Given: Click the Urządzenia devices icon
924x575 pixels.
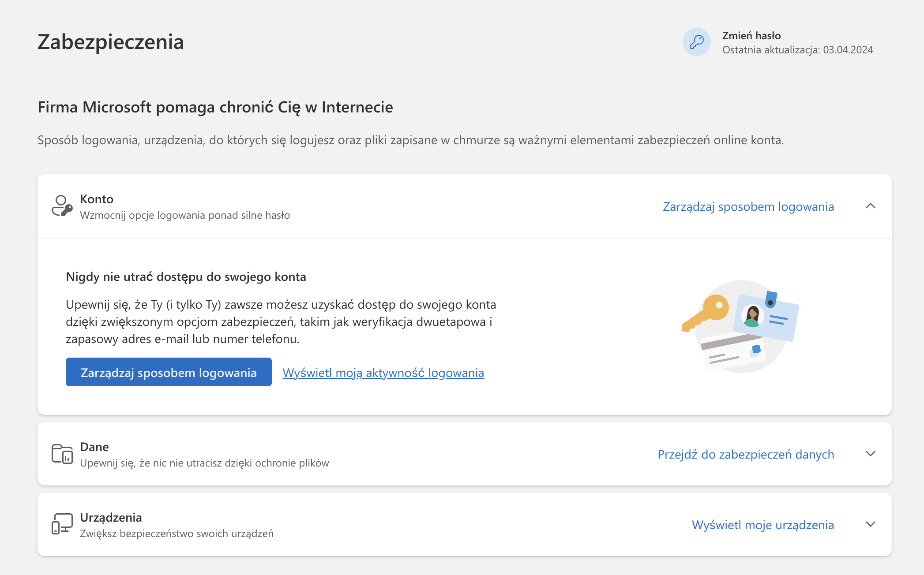Looking at the screenshot, I should tap(62, 524).
